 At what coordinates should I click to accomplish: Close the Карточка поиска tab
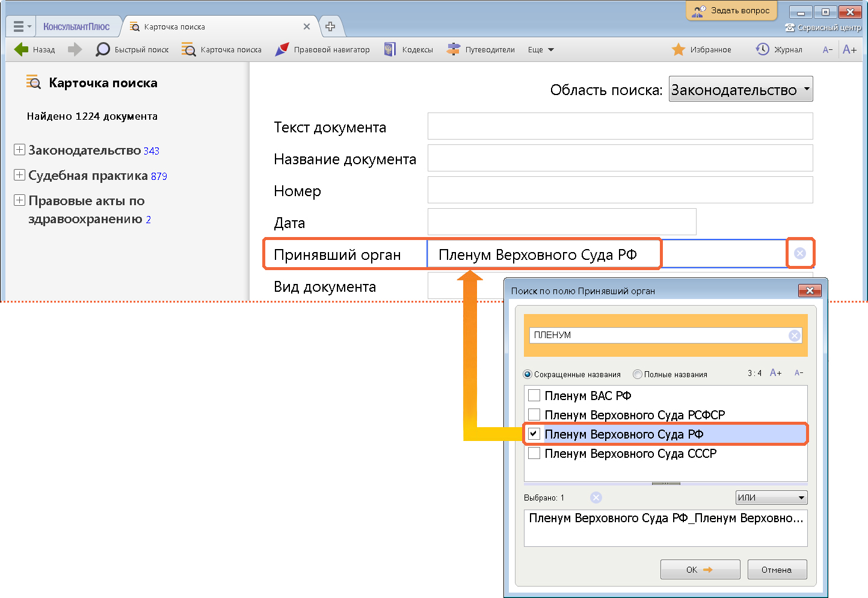coord(307,26)
